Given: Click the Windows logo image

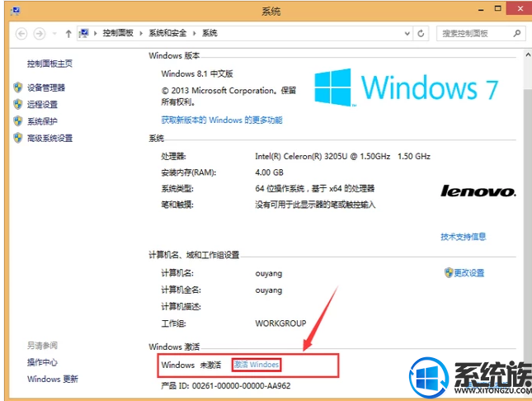Looking at the screenshot, I should click(x=333, y=87).
